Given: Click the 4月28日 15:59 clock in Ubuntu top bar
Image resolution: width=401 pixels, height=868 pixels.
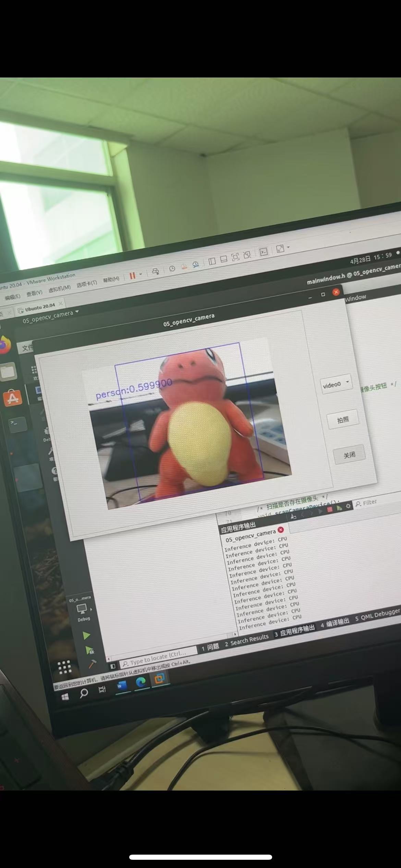Looking at the screenshot, I should 371,258.
